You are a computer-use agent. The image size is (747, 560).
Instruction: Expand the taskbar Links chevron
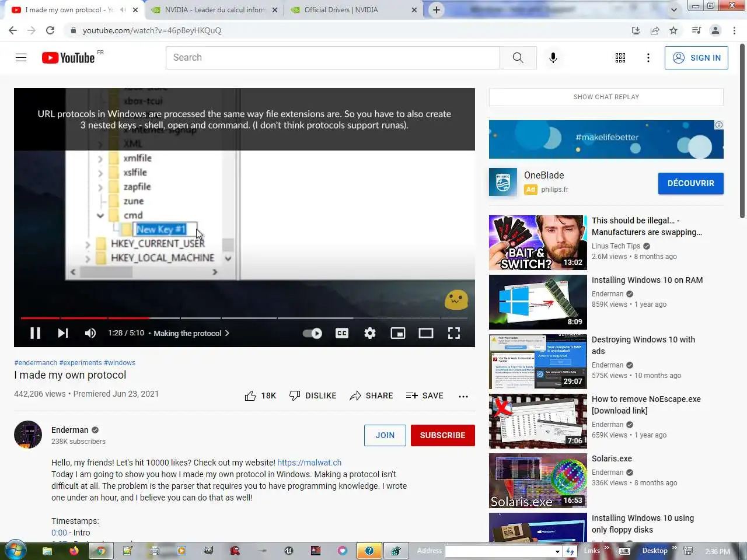[x=607, y=548]
